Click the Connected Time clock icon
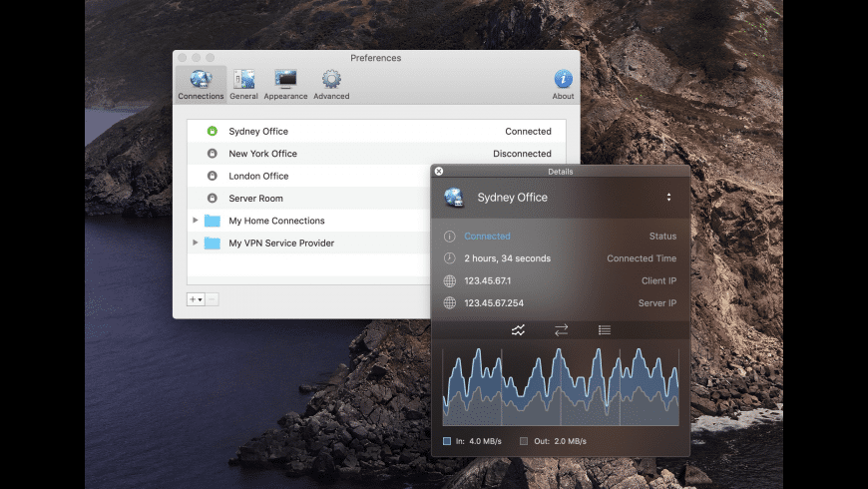 tap(450, 258)
